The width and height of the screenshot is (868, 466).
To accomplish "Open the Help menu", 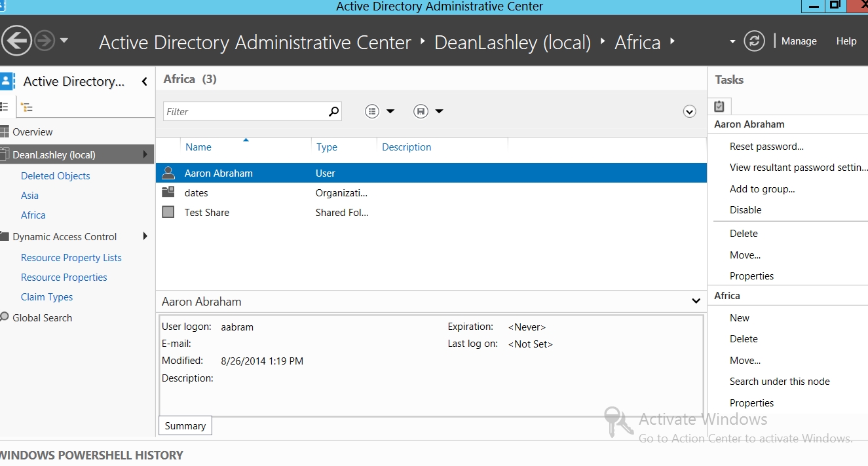I will tap(846, 41).
